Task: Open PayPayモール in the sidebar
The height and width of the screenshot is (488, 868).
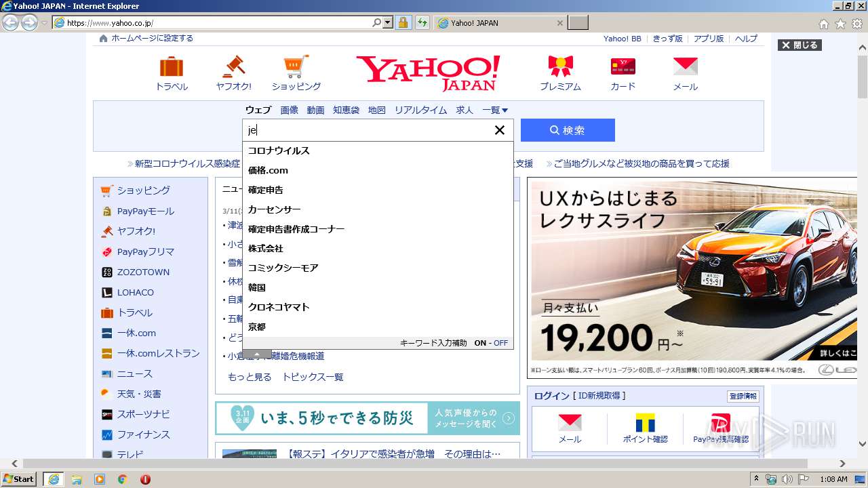Action: pos(145,211)
